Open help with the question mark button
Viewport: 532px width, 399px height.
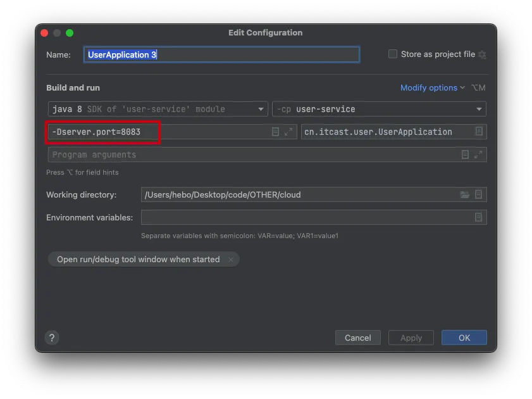coord(52,338)
